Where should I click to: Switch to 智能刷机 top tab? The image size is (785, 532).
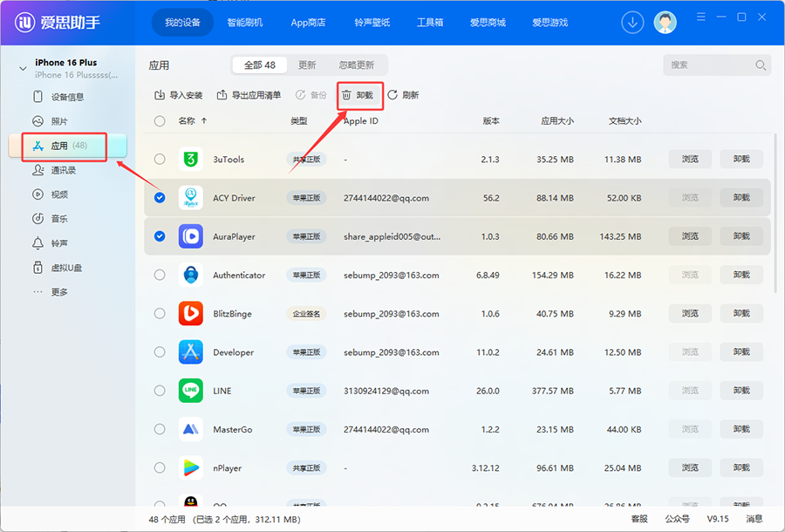(x=245, y=23)
